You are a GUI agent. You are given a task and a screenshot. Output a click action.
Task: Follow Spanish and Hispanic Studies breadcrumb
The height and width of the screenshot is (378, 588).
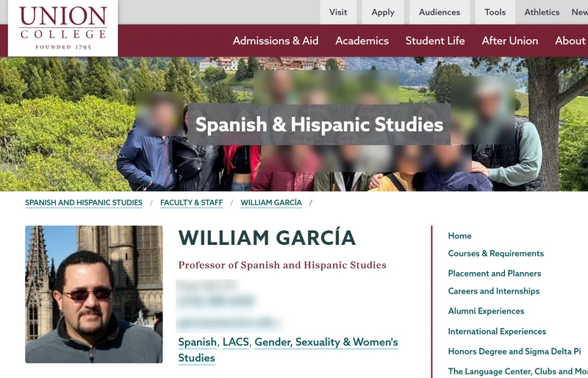pyautogui.click(x=84, y=203)
